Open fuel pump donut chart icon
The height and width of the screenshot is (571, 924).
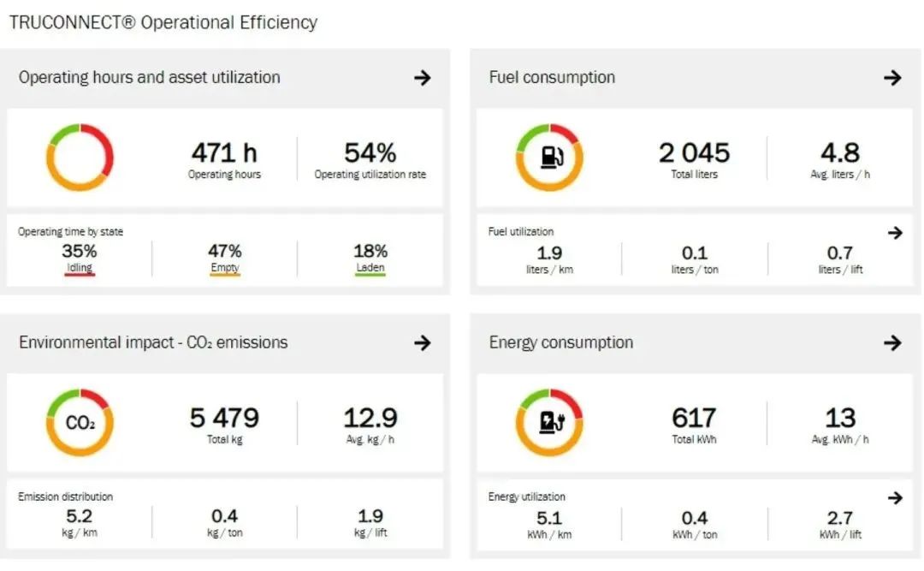click(x=549, y=158)
